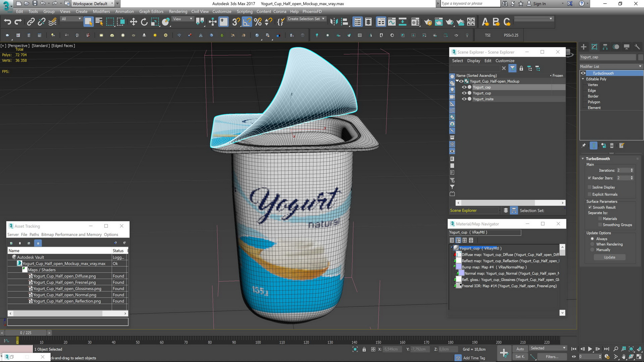Open the Create command panel tab
The width and height of the screenshot is (644, 362).
(584, 47)
